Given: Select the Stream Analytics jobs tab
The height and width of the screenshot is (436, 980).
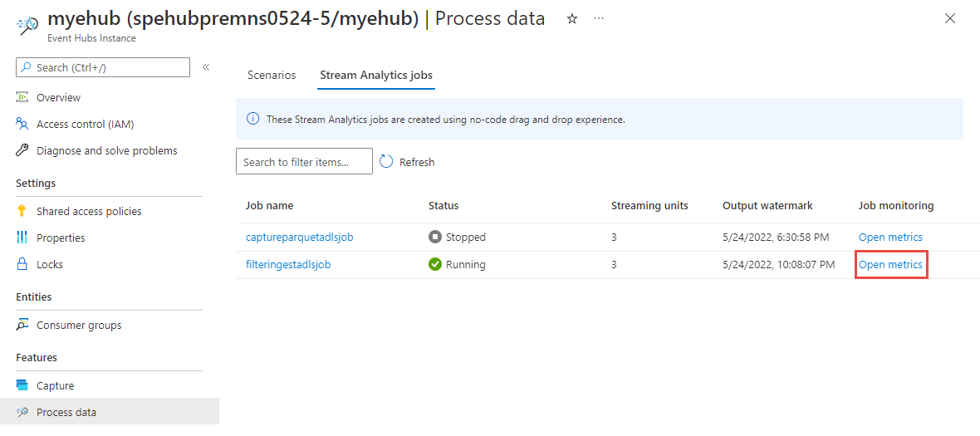Looking at the screenshot, I should click(376, 75).
